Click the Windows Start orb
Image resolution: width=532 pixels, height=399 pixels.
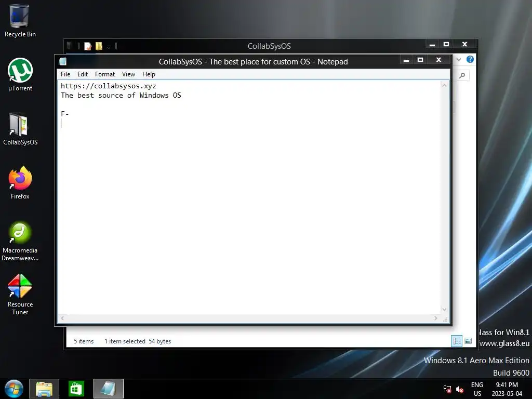(14, 389)
